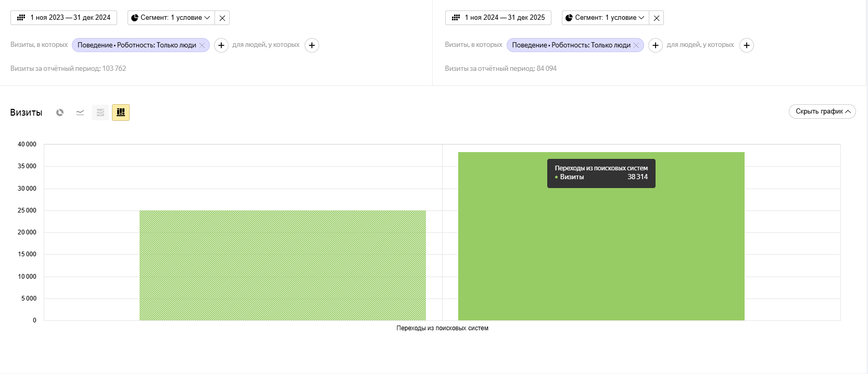868x374 pixels.
Task: Remove the right Роботность: Только люди filter chip
Action: click(x=636, y=45)
